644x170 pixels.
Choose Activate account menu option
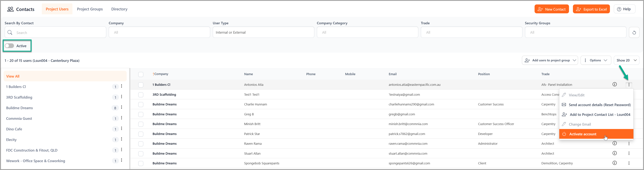click(596, 134)
